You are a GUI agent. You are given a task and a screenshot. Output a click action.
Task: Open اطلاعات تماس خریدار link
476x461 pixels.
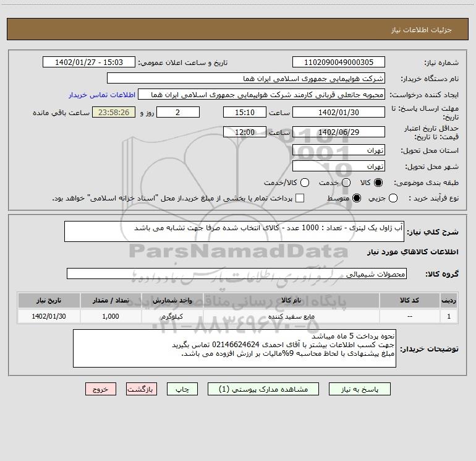pyautogui.click(x=102, y=95)
